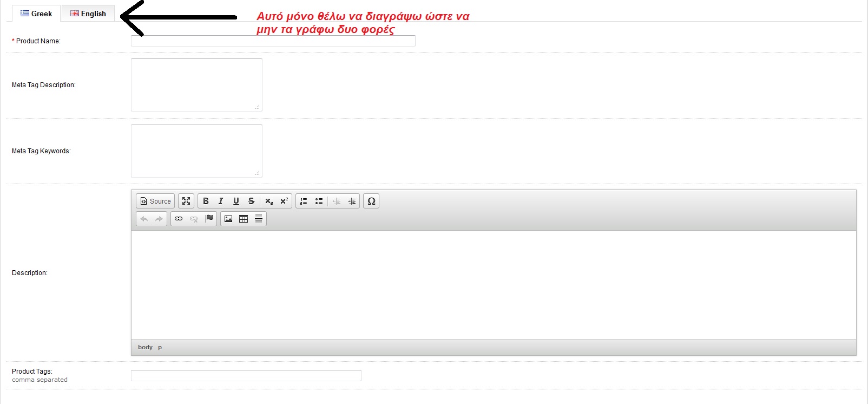Undo the last editor action
Viewport: 868px width, 404px height.
144,219
